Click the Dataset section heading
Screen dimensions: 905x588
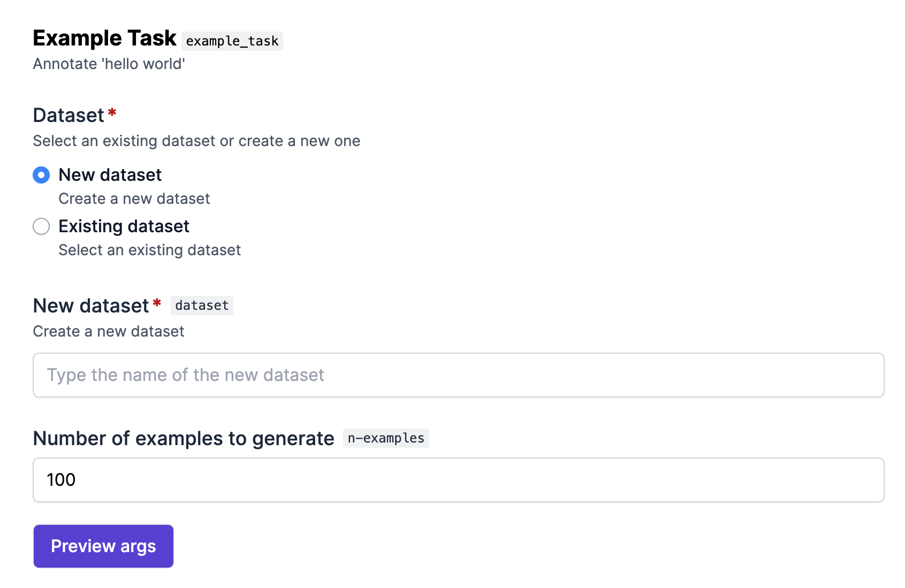[x=69, y=115]
